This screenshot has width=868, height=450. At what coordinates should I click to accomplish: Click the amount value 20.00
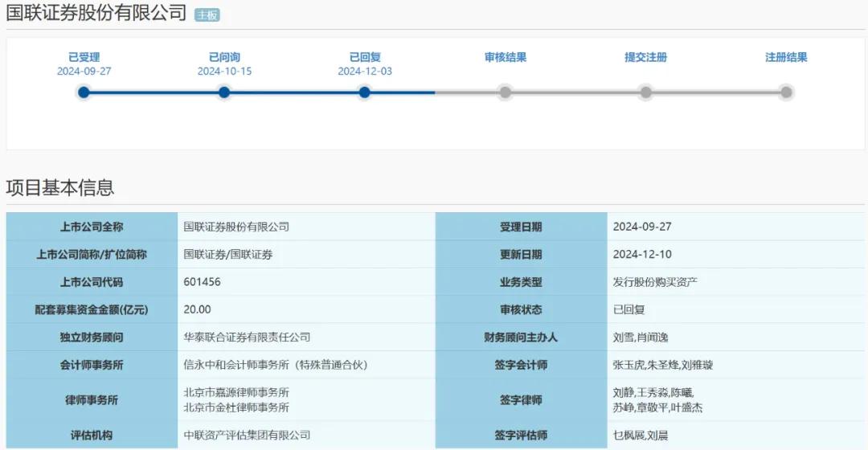tap(197, 310)
